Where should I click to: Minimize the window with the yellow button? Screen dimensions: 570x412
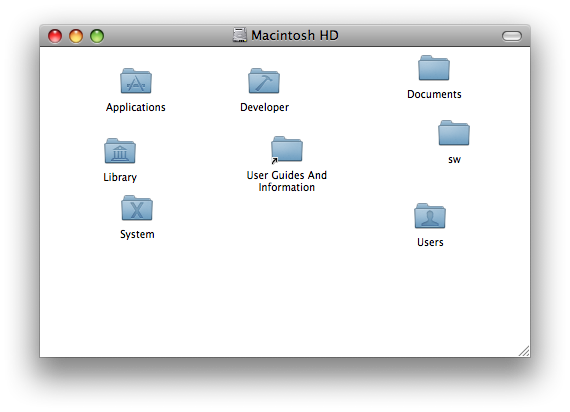click(x=76, y=36)
